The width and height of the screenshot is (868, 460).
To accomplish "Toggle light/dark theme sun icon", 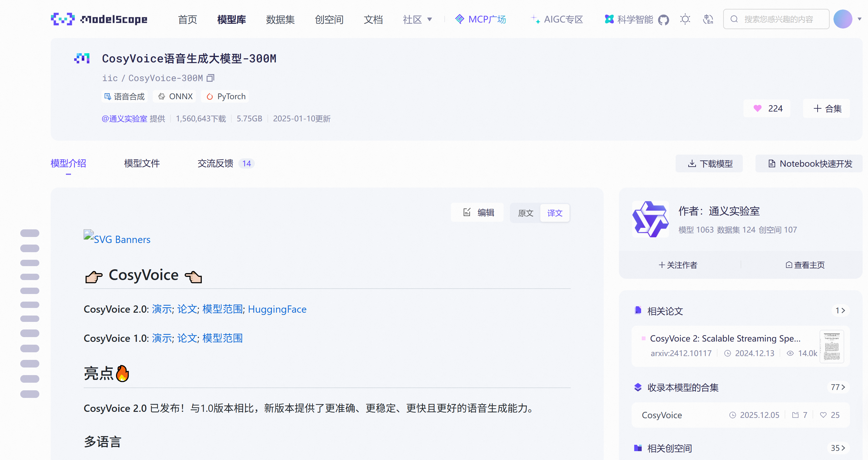I will coord(685,19).
